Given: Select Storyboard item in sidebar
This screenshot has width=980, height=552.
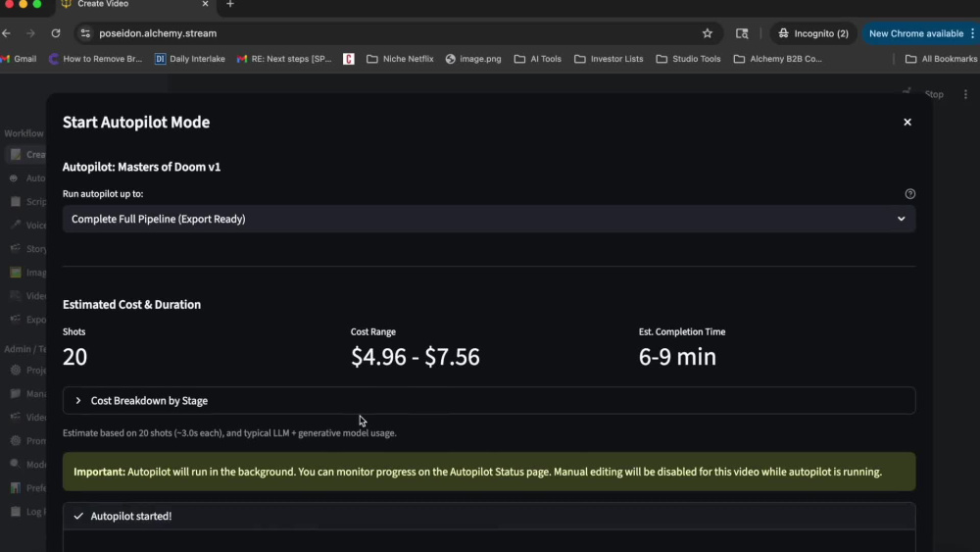Looking at the screenshot, I should [x=25, y=249].
